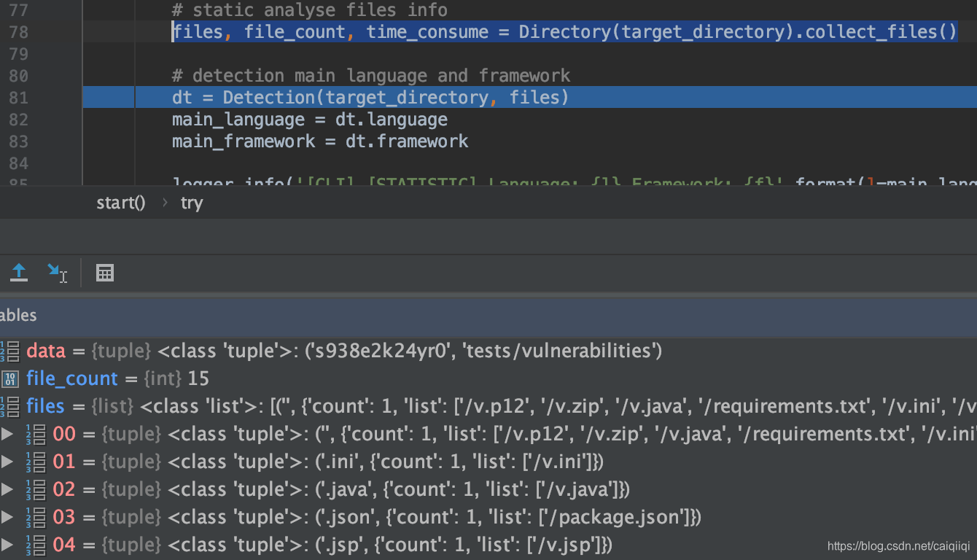977x560 pixels.
Task: Expand the 02 '.java' tuple entry
Action: [x=7, y=489]
